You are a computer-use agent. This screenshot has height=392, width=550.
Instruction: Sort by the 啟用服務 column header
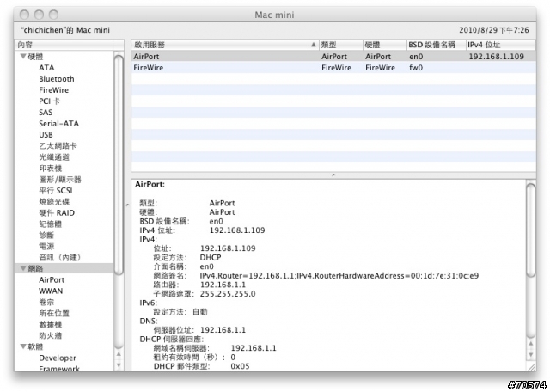pos(225,45)
